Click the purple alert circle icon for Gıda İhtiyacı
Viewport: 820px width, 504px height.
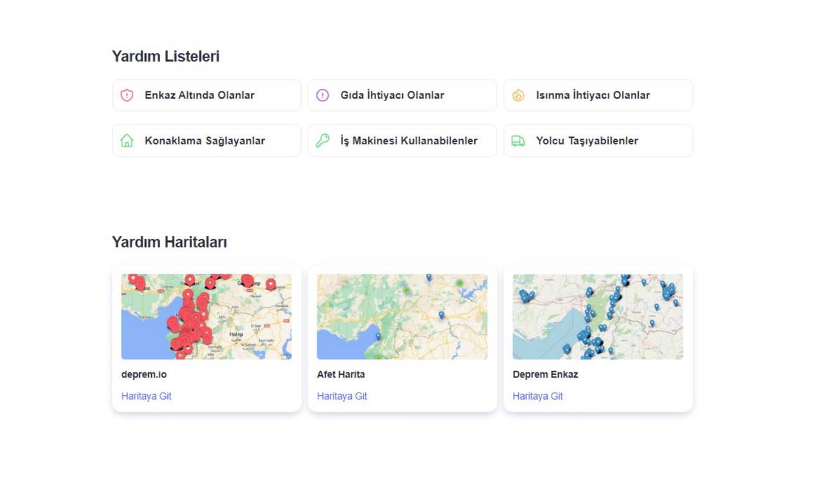[x=323, y=95]
